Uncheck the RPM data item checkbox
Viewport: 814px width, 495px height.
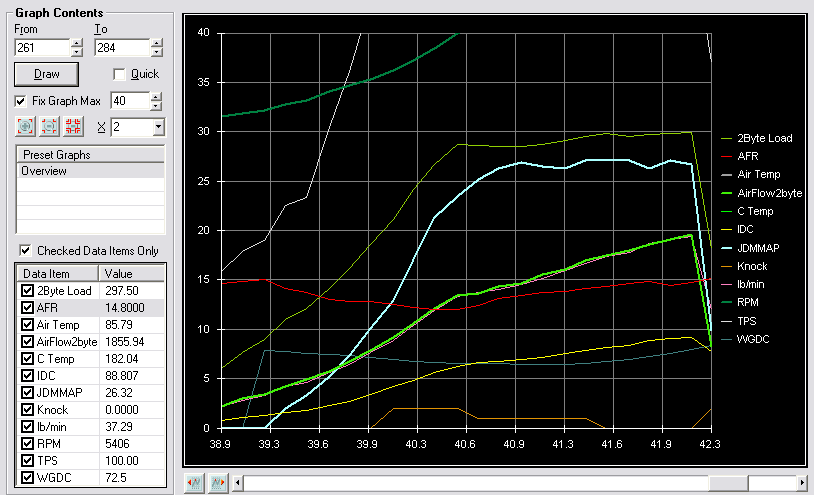tap(28, 444)
